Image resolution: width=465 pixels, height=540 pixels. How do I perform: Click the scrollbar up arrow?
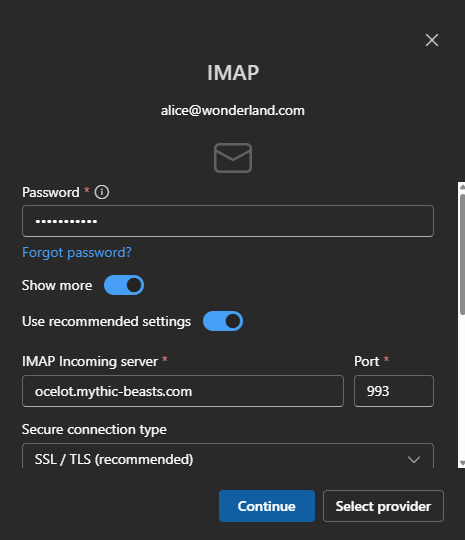(x=462, y=187)
